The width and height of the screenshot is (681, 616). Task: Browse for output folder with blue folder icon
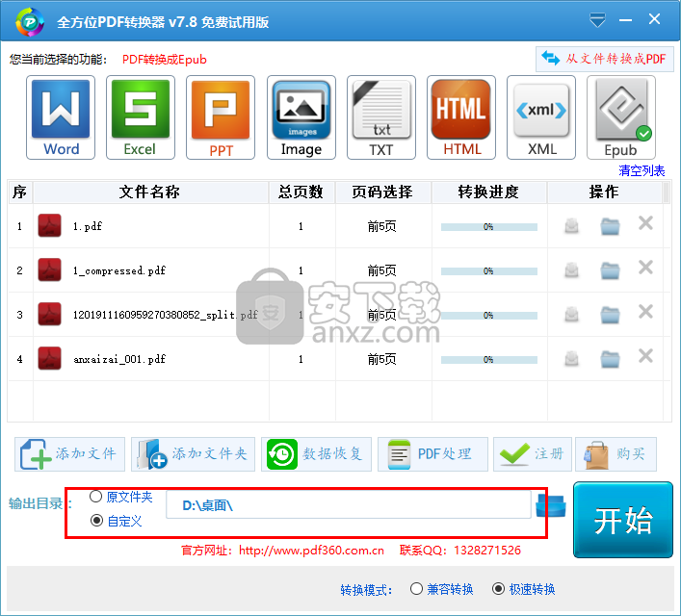(550, 505)
